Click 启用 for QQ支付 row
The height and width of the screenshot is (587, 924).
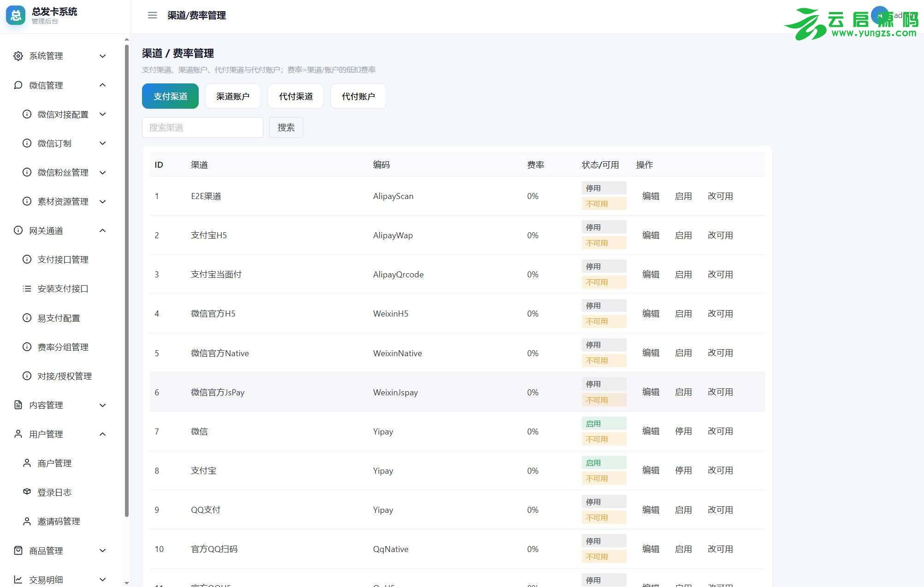coord(683,510)
